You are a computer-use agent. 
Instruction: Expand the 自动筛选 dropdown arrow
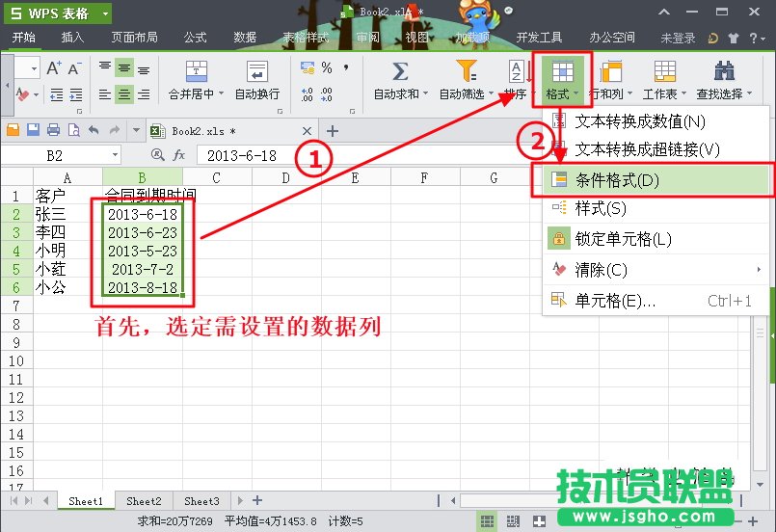491,93
